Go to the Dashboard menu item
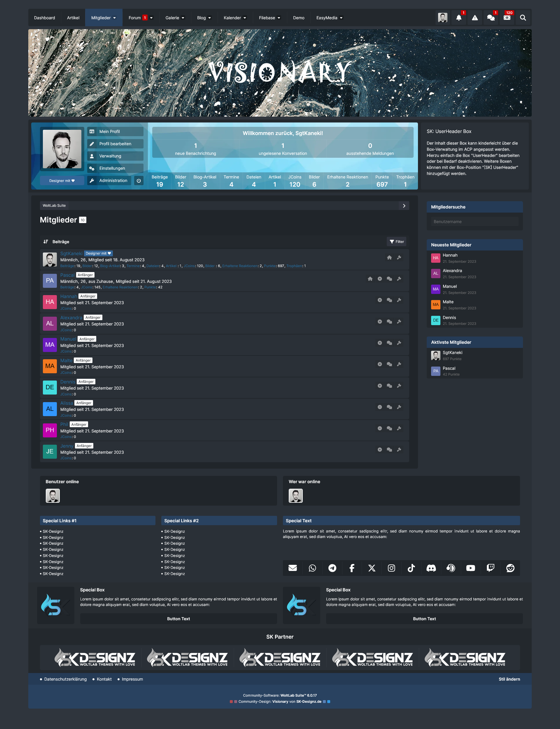Image resolution: width=560 pixels, height=729 pixels. coord(44,18)
